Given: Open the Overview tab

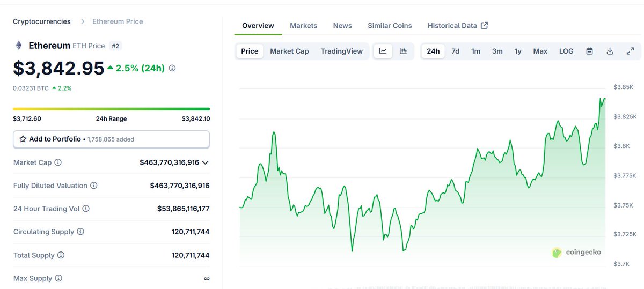Looking at the screenshot, I should coord(258,25).
